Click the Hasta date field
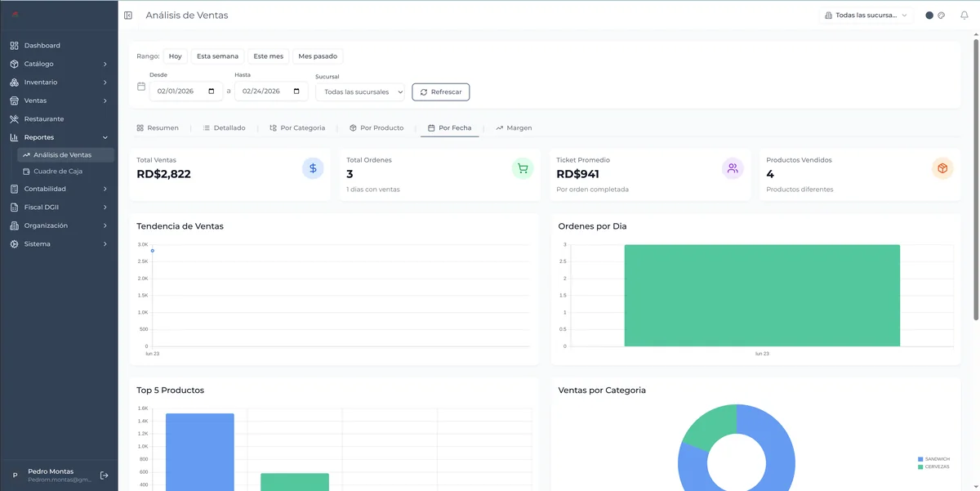Image resolution: width=980 pixels, height=491 pixels. click(271, 92)
